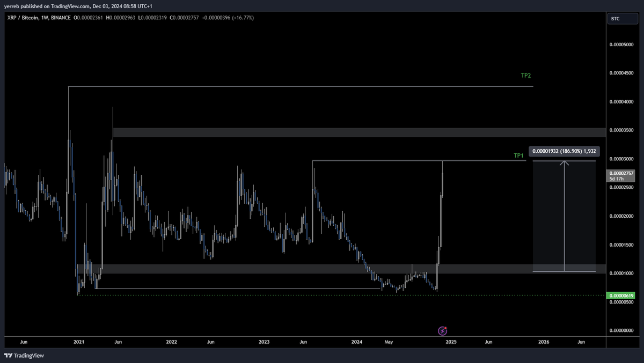The height and width of the screenshot is (363, 644).
Task: Click the 0.00003500 price axis label
Action: (622, 130)
